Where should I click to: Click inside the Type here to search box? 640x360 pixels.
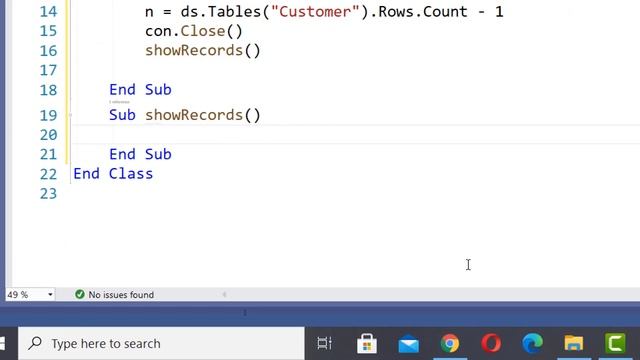point(162,344)
